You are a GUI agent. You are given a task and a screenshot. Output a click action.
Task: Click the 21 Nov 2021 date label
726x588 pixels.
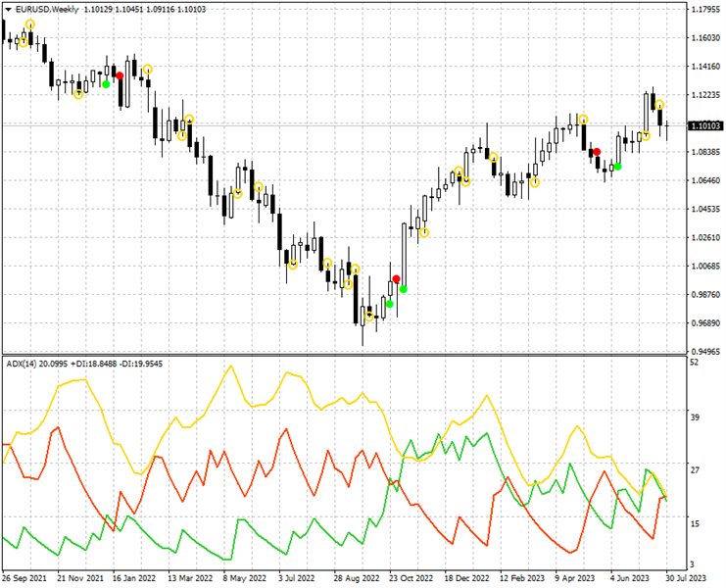pos(80,578)
